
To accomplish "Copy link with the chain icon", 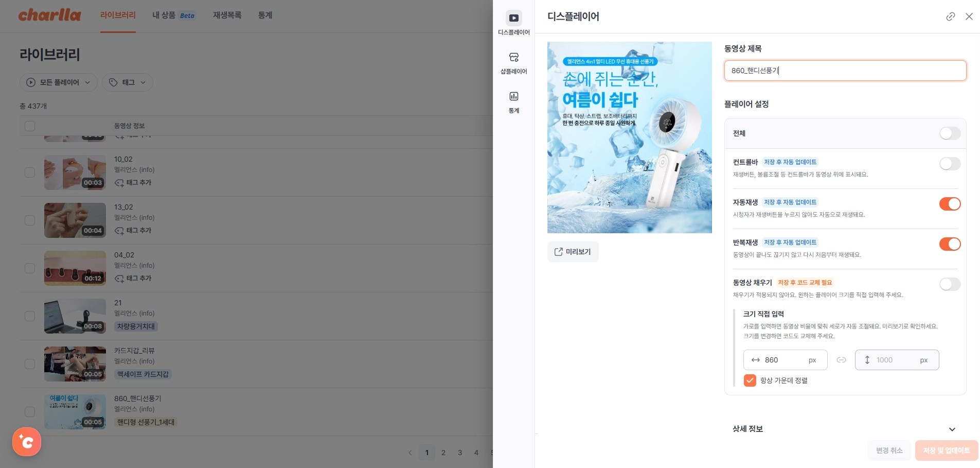I will [950, 16].
